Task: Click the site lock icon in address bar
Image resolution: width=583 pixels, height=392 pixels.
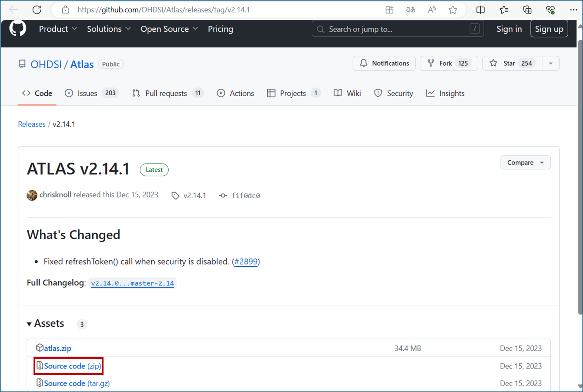Action: (x=65, y=10)
